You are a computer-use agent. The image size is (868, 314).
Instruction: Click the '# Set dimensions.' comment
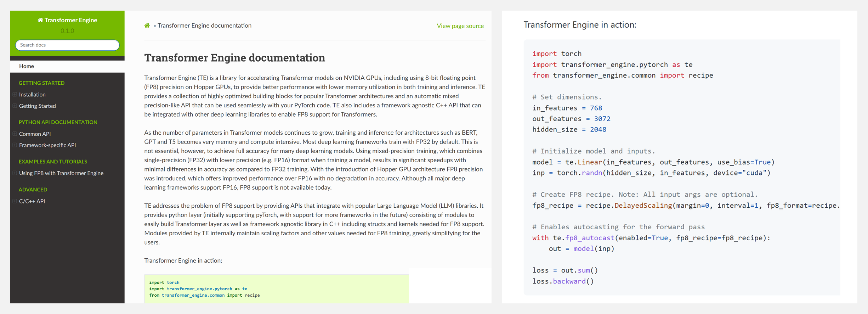click(x=567, y=97)
